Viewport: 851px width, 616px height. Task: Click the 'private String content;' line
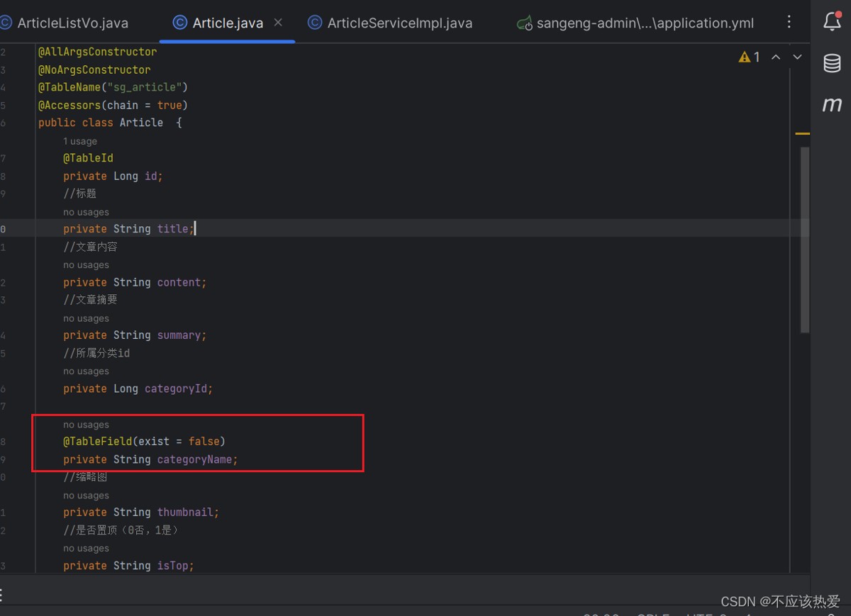pyautogui.click(x=135, y=282)
